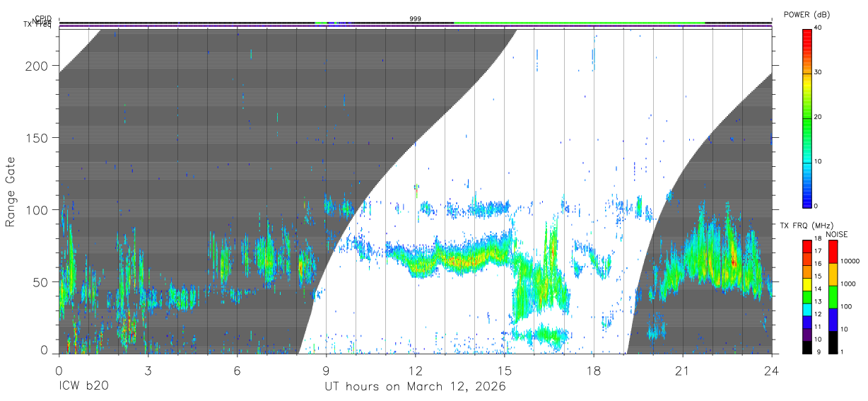
Task: Select 200 on the Range Gate axis
Action: click(37, 66)
